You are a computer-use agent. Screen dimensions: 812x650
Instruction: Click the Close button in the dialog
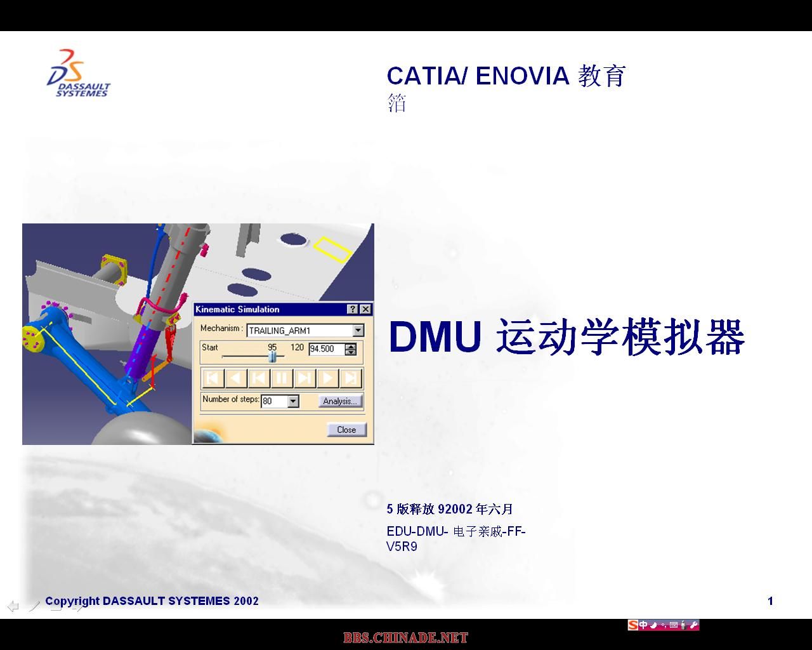pyautogui.click(x=346, y=430)
